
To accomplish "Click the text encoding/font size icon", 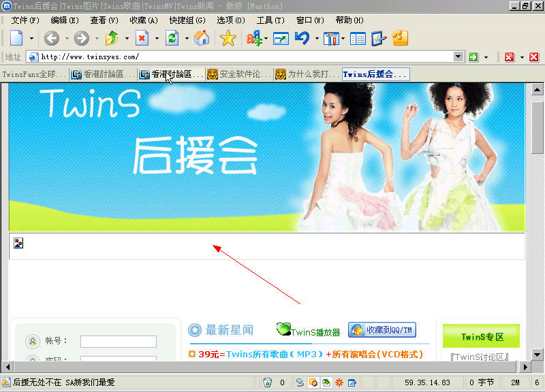I will pyautogui.click(x=254, y=38).
